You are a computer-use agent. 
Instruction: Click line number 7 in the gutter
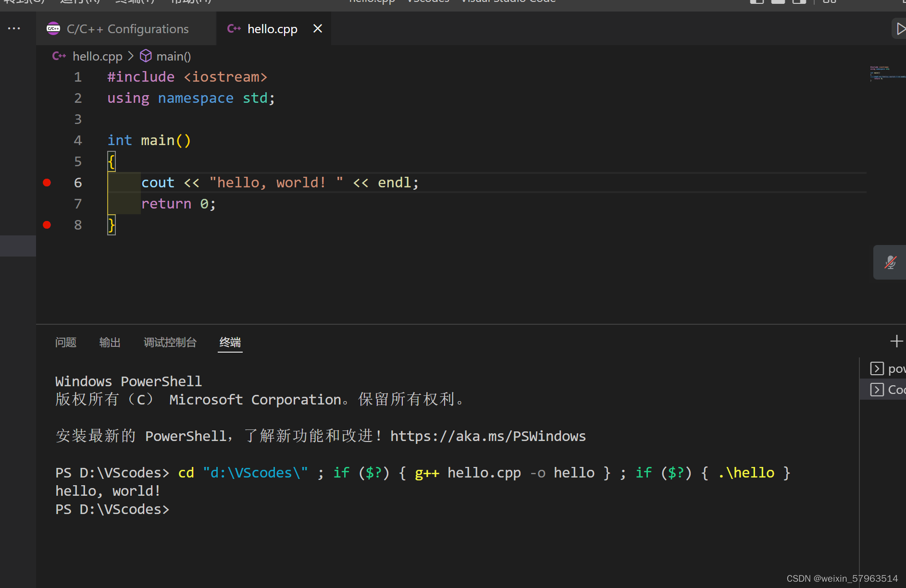[78, 204]
